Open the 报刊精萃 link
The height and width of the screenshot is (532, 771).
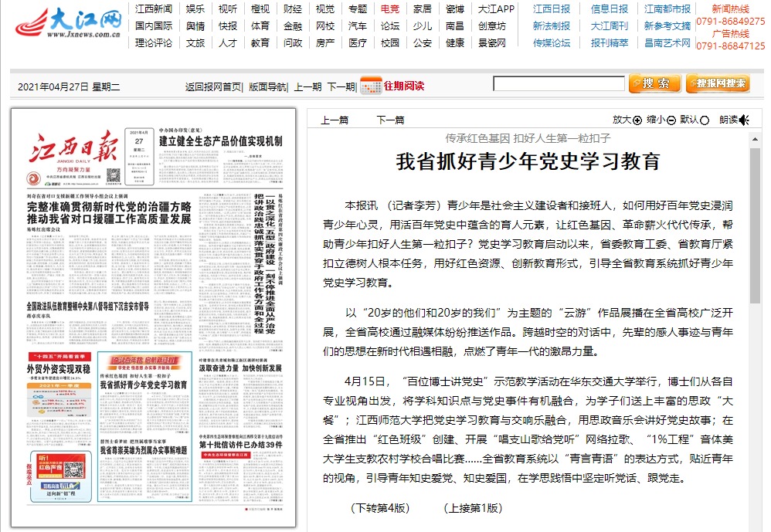point(610,43)
